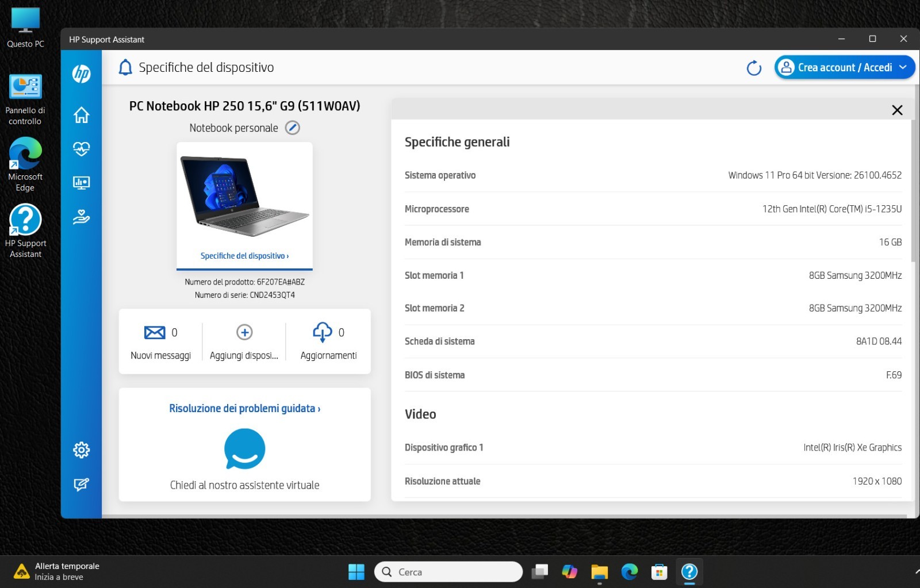The image size is (920, 588).
Task: Click the Numero di serie text
Action: 244,295
